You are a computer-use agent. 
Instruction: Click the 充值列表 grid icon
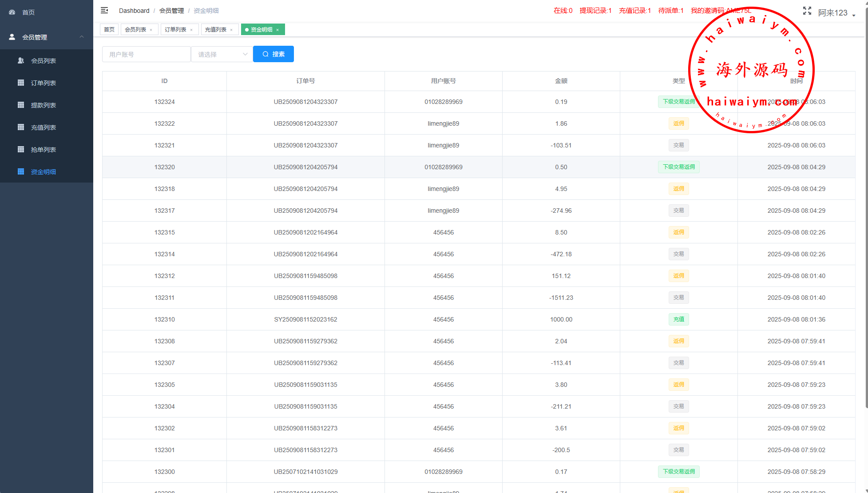point(20,127)
